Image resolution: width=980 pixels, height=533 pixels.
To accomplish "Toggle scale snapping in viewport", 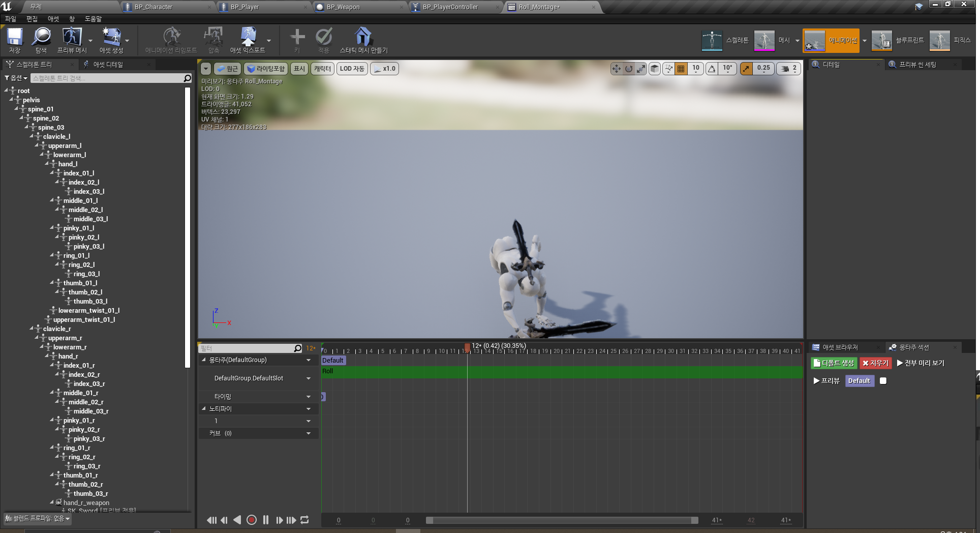I will click(746, 69).
